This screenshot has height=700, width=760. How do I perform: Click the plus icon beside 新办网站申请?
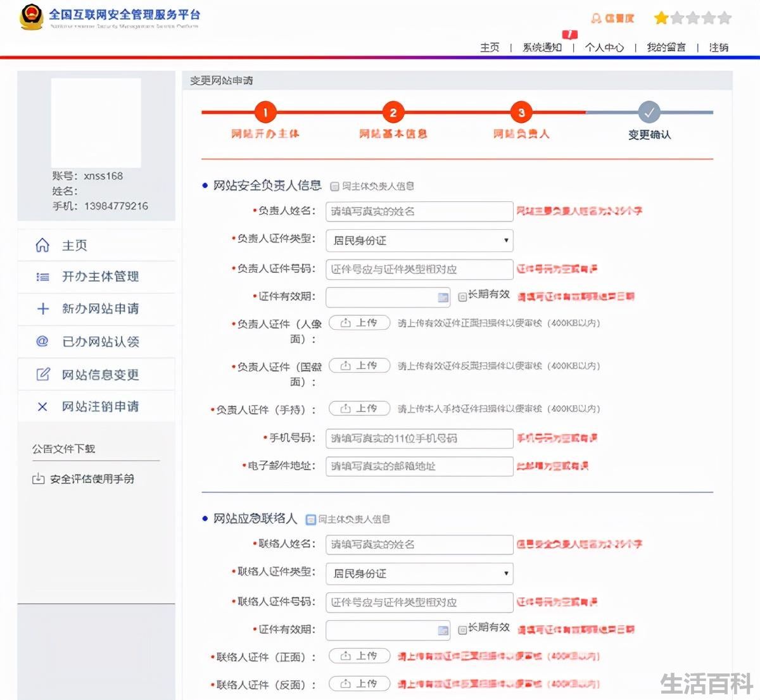[x=42, y=309]
